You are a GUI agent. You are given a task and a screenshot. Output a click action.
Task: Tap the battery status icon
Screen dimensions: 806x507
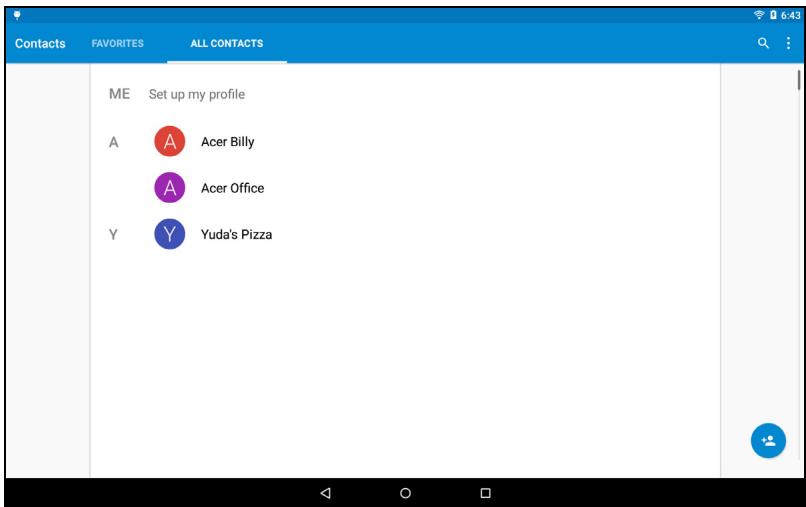pyautogui.click(x=773, y=15)
